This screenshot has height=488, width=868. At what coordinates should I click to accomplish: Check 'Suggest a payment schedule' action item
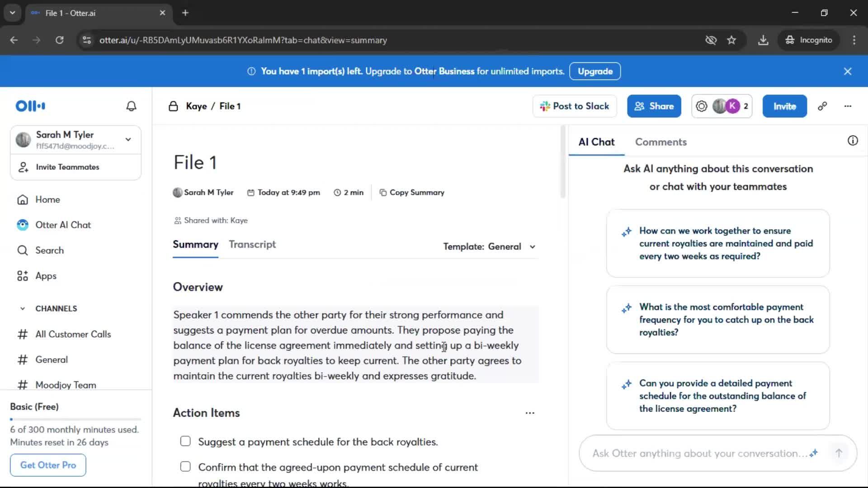pos(185,441)
